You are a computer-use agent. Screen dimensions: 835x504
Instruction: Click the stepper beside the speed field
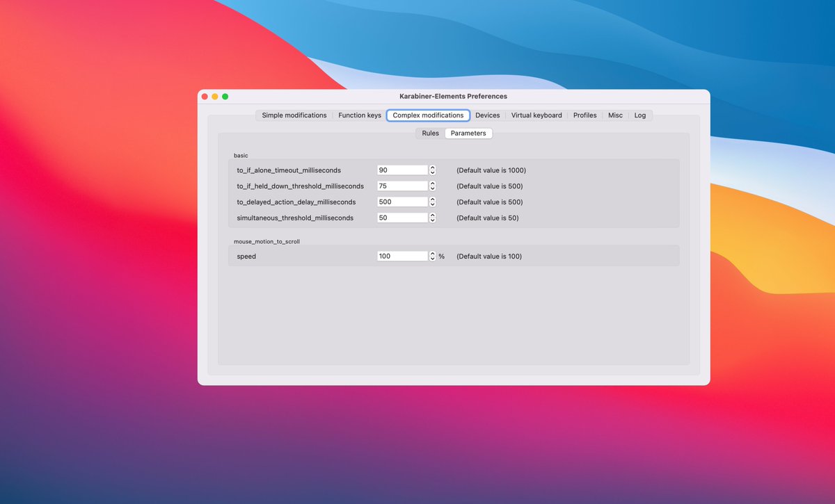(433, 257)
